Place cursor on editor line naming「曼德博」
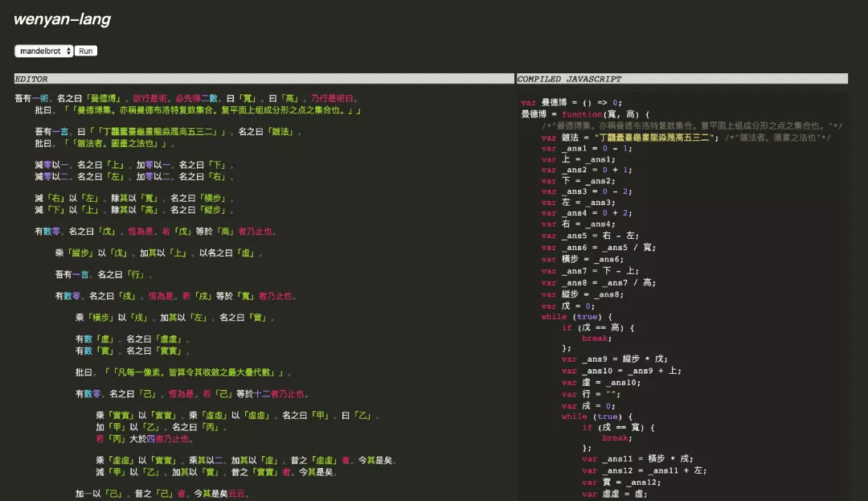This screenshot has height=501, width=868. (187, 99)
